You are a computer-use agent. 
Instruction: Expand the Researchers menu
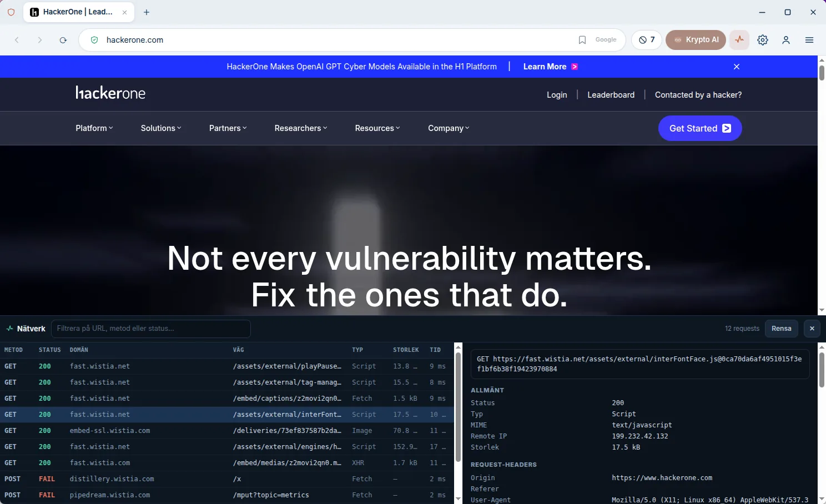point(301,128)
